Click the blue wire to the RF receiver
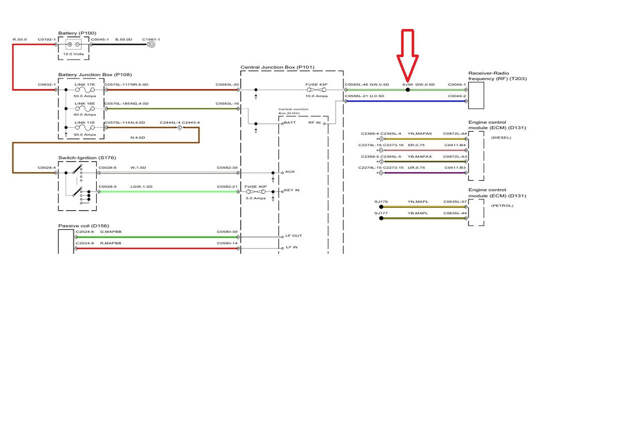620x422 pixels. tap(406, 101)
